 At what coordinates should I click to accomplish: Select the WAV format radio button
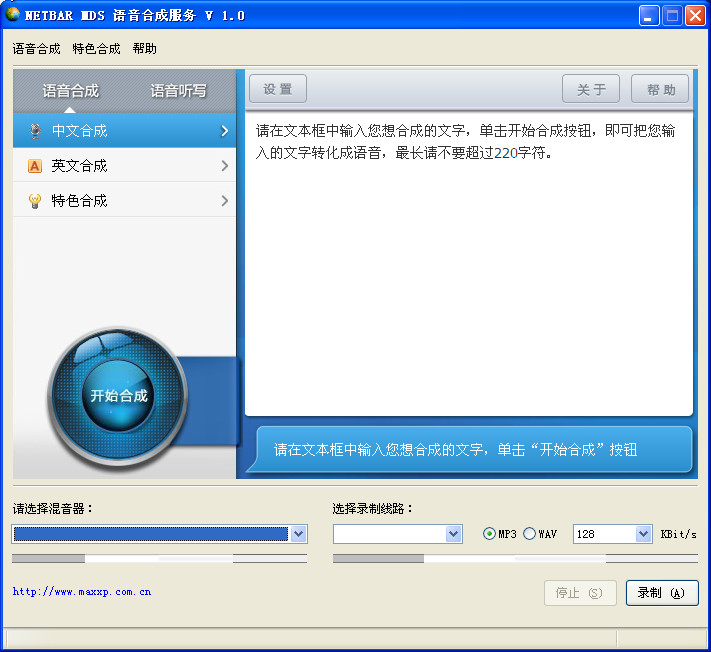(529, 534)
